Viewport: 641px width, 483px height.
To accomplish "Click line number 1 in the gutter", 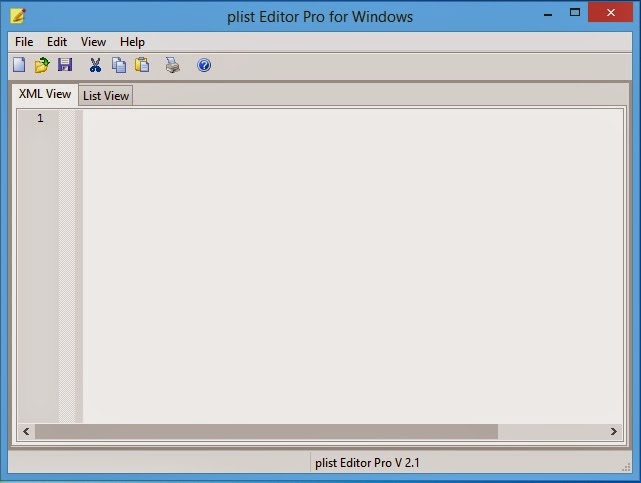I will pos(40,119).
